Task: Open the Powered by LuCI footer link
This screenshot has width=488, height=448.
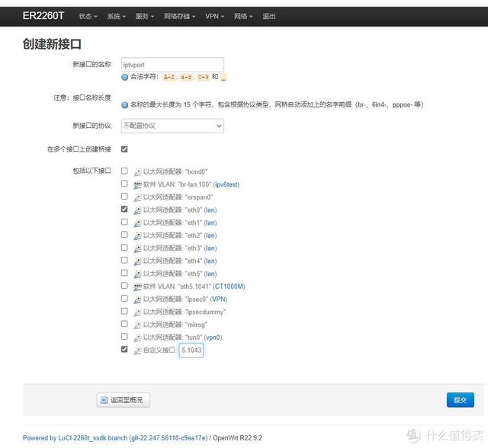Action: coord(115,438)
